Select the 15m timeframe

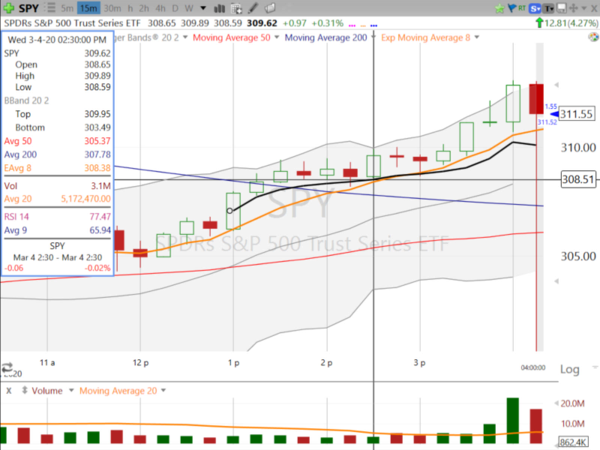pos(88,8)
